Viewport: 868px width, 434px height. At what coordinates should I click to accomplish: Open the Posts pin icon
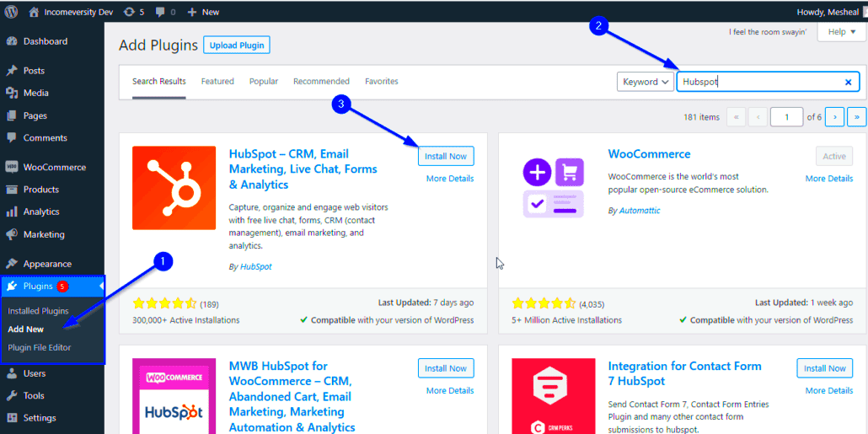[x=12, y=71]
